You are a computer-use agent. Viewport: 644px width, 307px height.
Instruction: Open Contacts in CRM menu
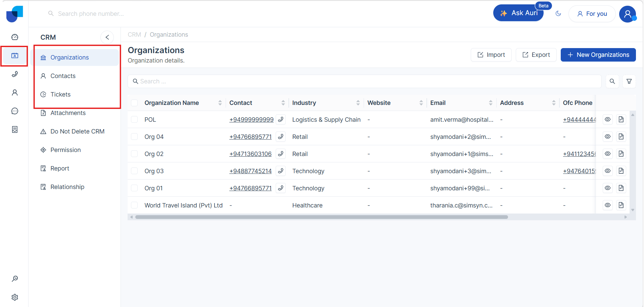pyautogui.click(x=63, y=76)
